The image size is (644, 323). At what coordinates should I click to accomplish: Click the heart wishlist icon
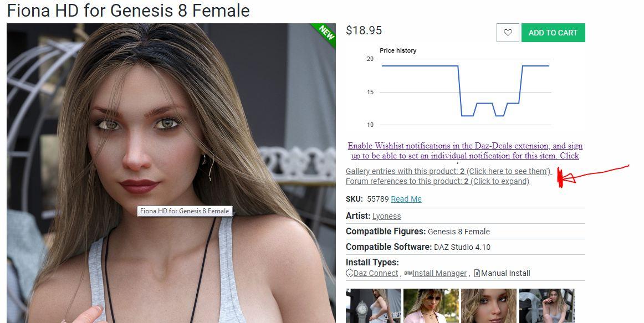508,33
